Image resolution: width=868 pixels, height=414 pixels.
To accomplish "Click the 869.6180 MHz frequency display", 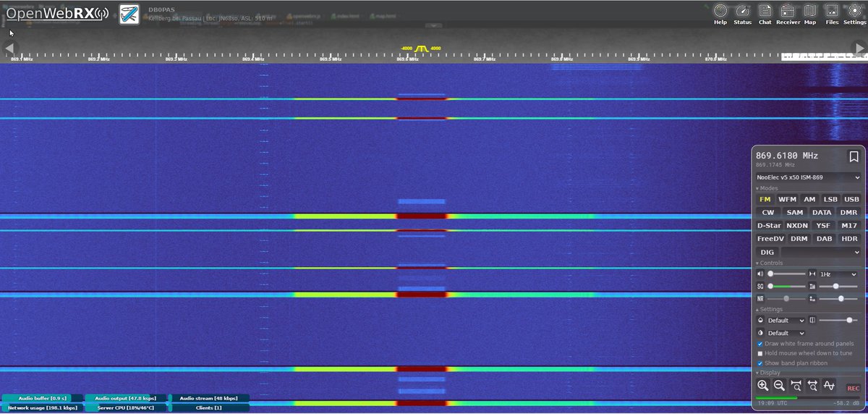I will pyautogui.click(x=787, y=156).
